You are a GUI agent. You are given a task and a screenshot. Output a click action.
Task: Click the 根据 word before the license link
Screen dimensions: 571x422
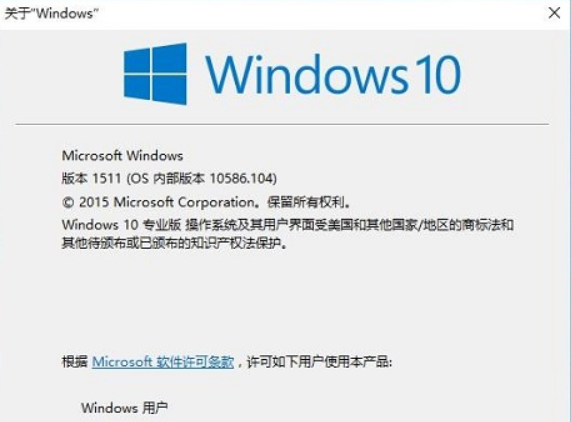click(75, 362)
